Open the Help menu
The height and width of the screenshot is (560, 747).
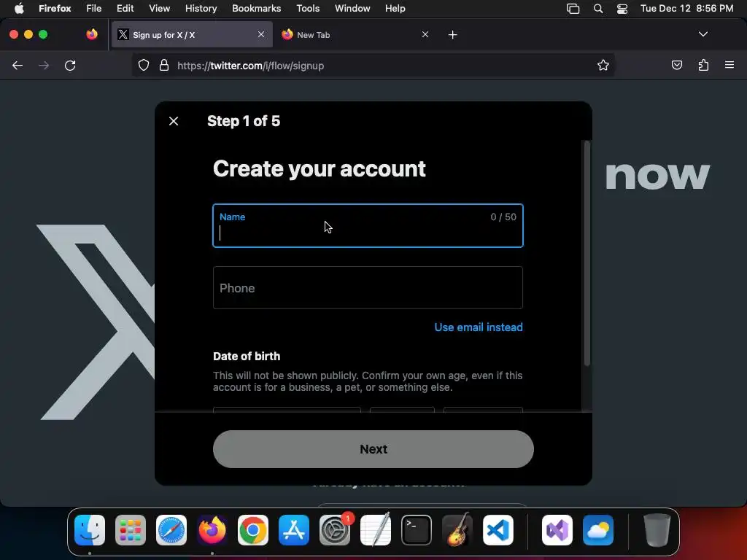coord(395,9)
